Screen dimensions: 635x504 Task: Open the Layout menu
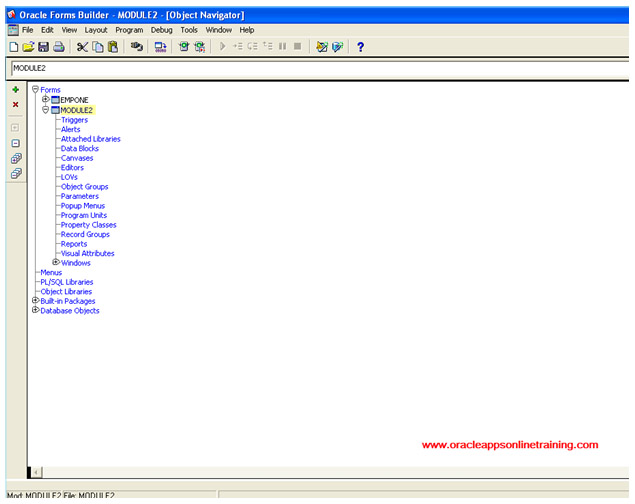click(96, 30)
